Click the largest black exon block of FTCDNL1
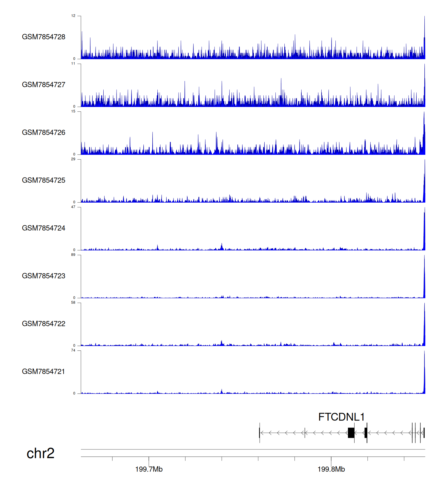The image size is (448, 496). click(x=351, y=433)
